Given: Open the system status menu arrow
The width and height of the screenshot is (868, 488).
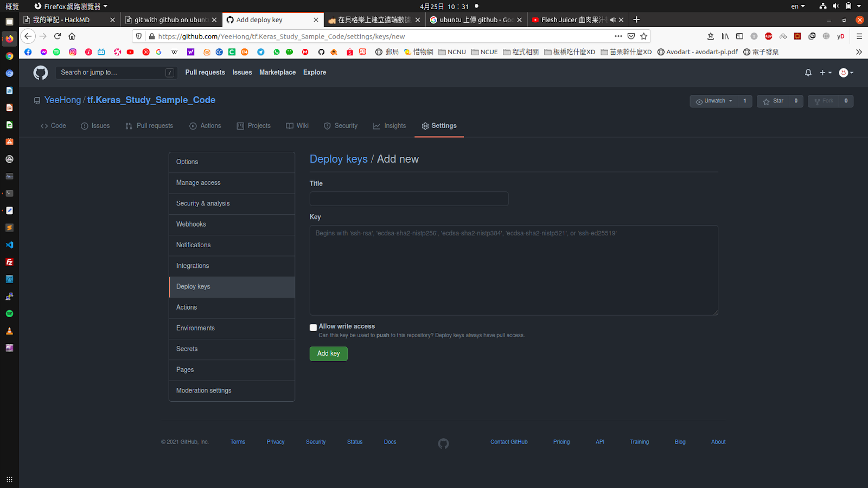Looking at the screenshot, I should [859, 7].
